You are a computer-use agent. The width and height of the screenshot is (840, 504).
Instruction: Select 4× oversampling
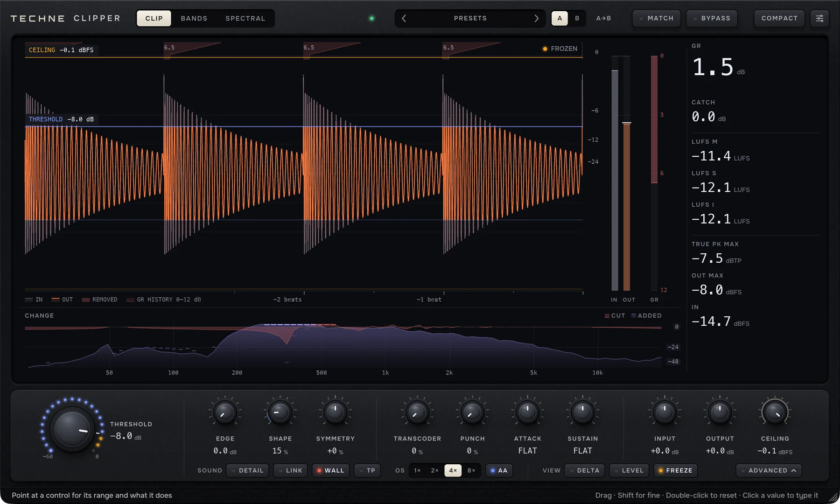[x=453, y=470]
